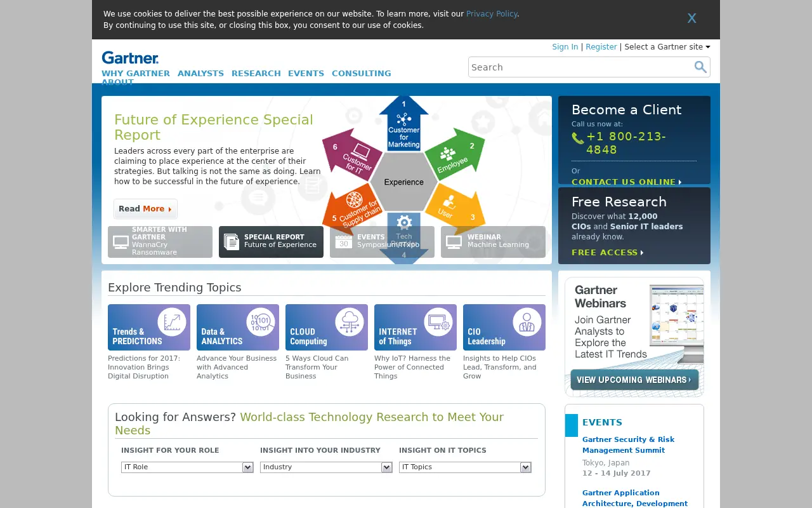The image size is (812, 508).
Task: Open the Privacy Policy link
Action: coord(492,14)
